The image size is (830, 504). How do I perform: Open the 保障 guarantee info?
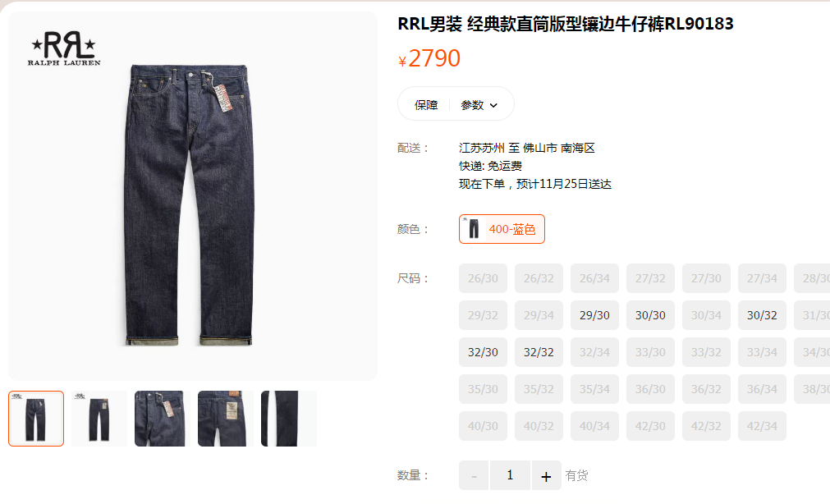(x=426, y=105)
